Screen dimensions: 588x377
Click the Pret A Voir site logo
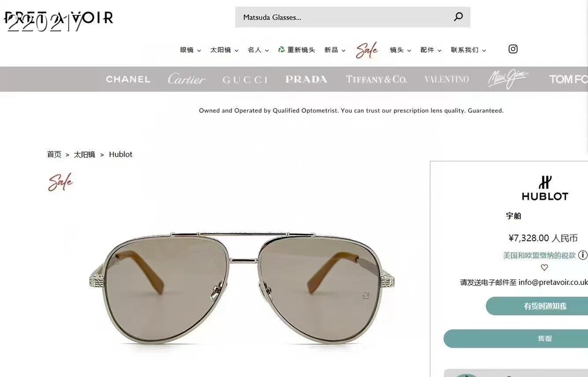click(x=58, y=17)
